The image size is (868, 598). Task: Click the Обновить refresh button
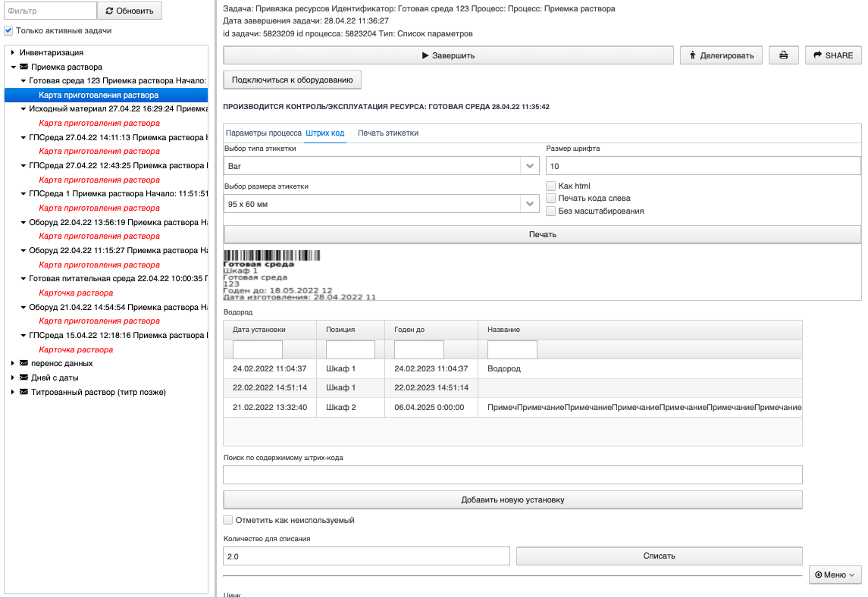click(x=130, y=11)
